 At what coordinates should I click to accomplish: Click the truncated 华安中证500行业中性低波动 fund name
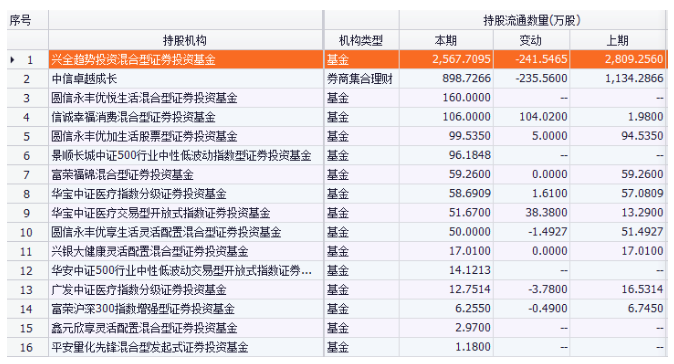[x=181, y=271]
